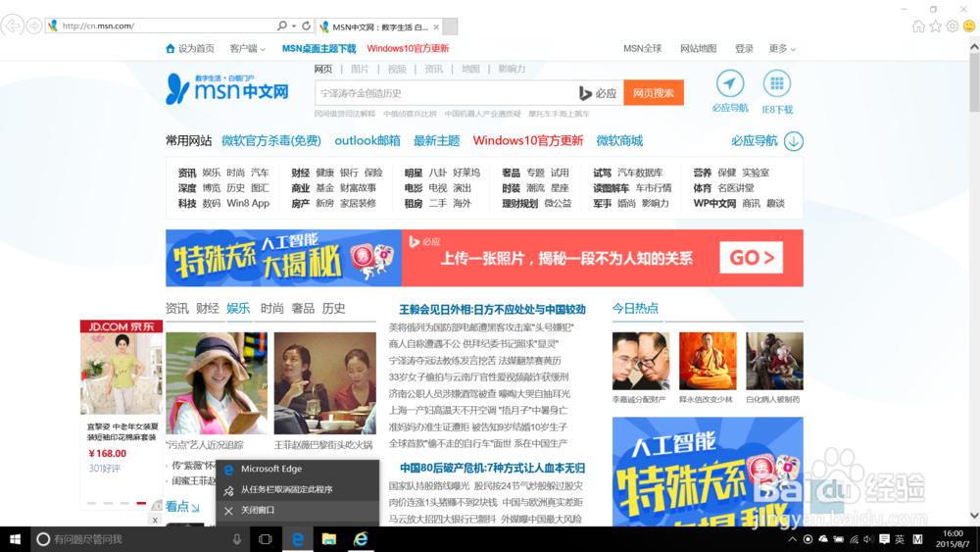Open the 李嘉诚分配财产 thumbnail
Screen dimensions: 980x552
641,361
